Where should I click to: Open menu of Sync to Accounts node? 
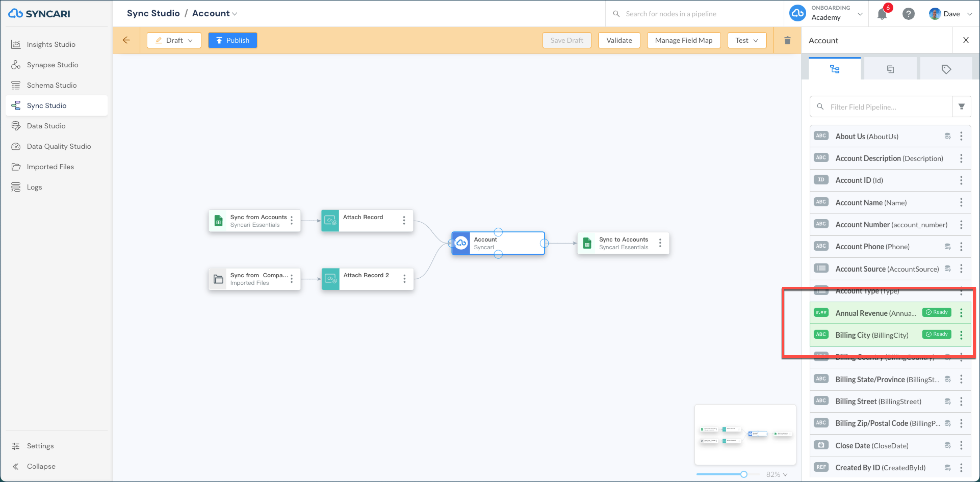[660, 243]
